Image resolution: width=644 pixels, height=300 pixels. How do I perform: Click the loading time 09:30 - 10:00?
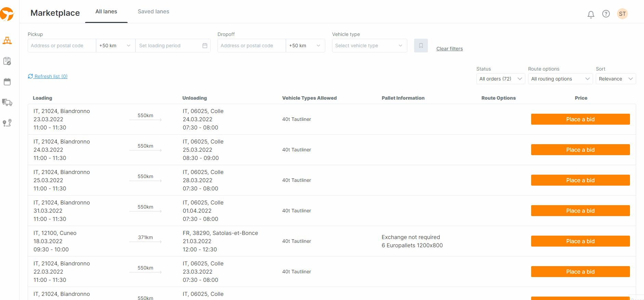click(51, 249)
